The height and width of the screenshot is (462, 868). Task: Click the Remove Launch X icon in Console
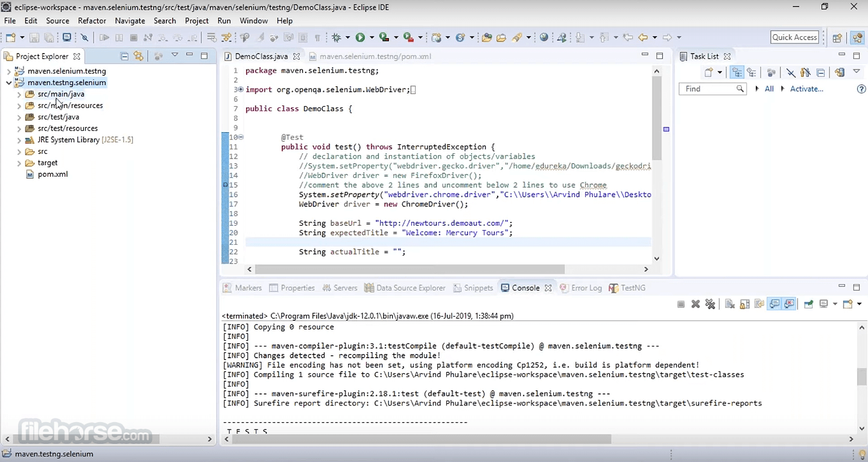(x=695, y=304)
